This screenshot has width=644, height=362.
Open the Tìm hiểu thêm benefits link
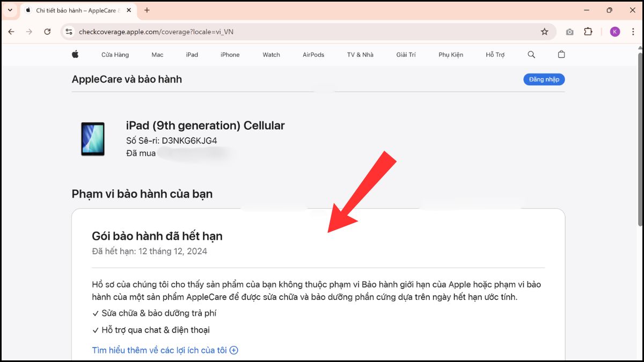(159, 350)
